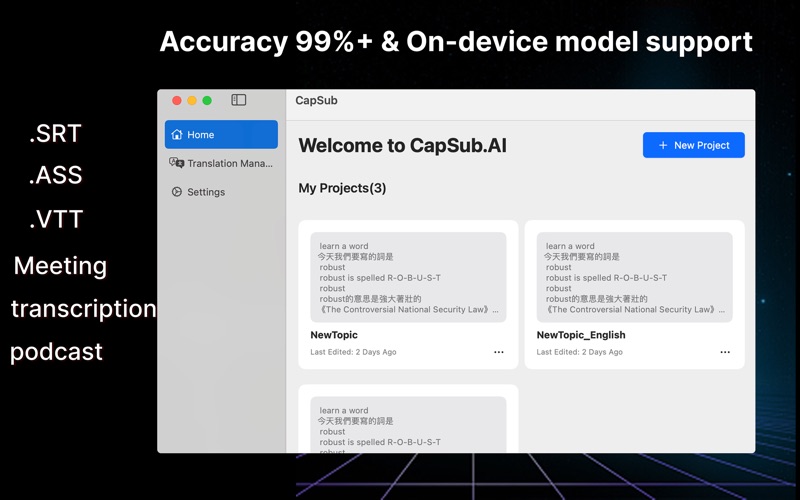Viewport: 800px width, 500px height.
Task: Close the CapSub window with red button
Action: tap(177, 101)
